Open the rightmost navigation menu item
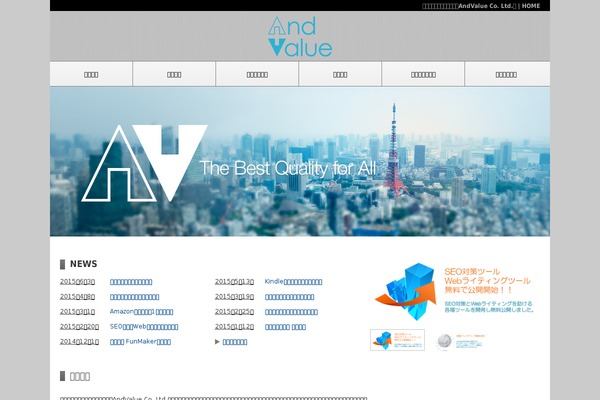Image resolution: width=600 pixels, height=400 pixels. tap(507, 74)
